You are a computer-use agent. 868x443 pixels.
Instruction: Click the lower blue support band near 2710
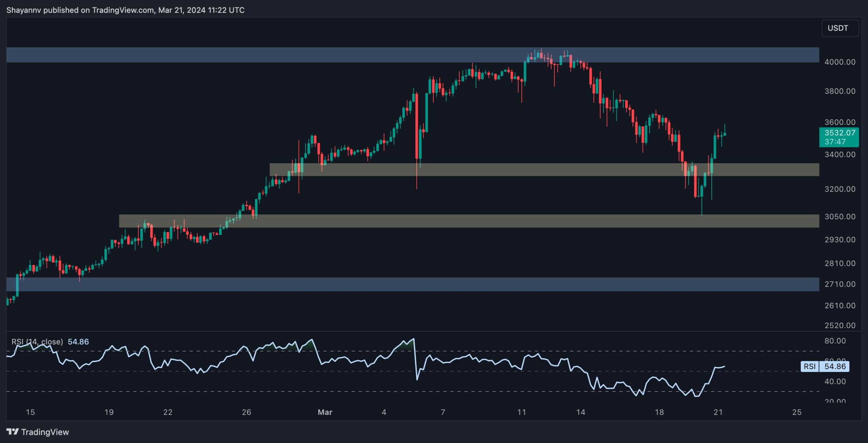click(x=407, y=284)
